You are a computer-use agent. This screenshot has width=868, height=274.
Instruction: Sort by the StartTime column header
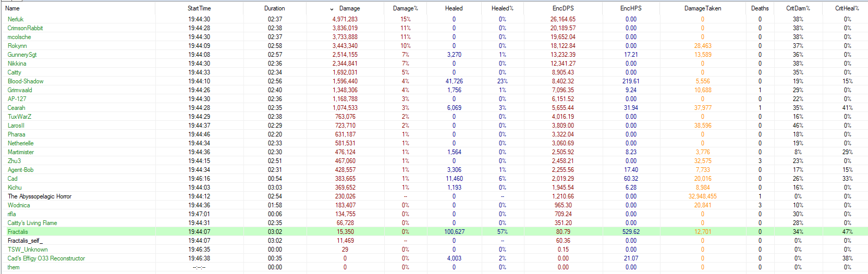(199, 8)
